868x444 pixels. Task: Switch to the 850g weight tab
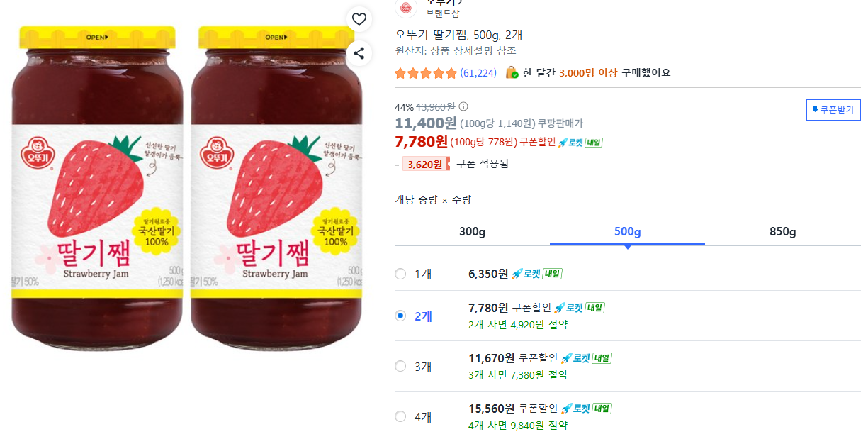point(782,232)
